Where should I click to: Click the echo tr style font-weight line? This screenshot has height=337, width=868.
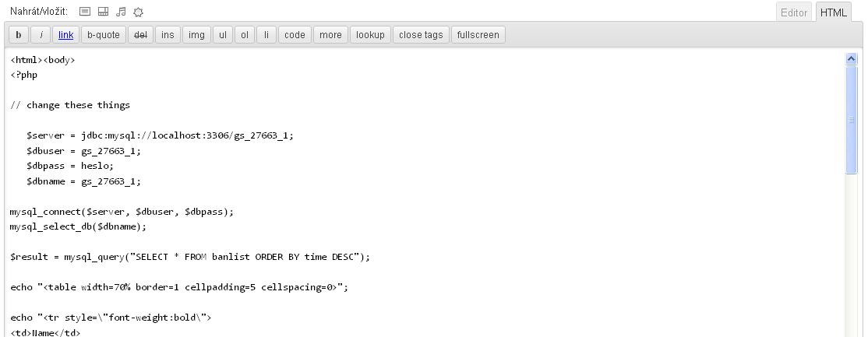pos(111,318)
